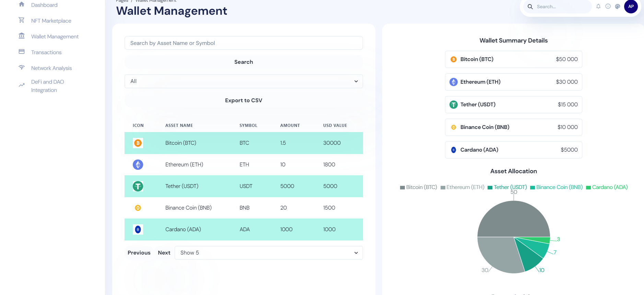Image resolution: width=644 pixels, height=295 pixels.
Task: Go to Transactions in the sidebar
Action: pos(46,52)
